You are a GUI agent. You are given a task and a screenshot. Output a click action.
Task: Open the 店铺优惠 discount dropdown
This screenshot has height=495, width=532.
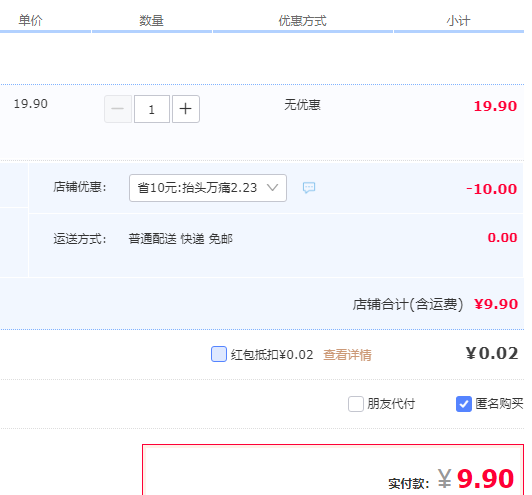coord(208,188)
